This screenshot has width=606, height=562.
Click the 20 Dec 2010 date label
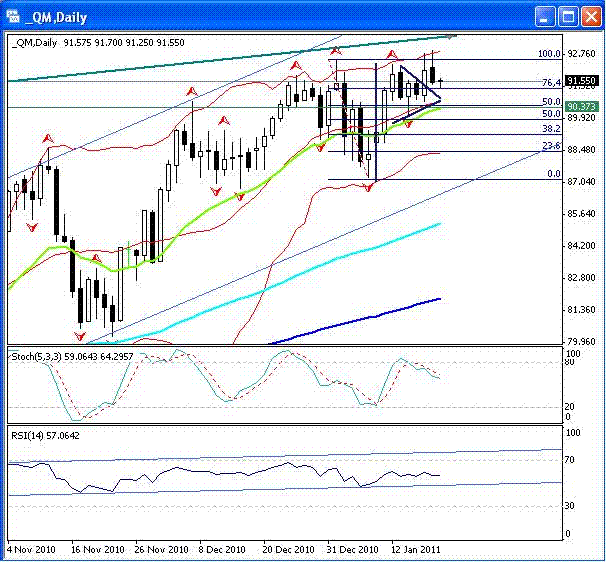pyautogui.click(x=288, y=549)
